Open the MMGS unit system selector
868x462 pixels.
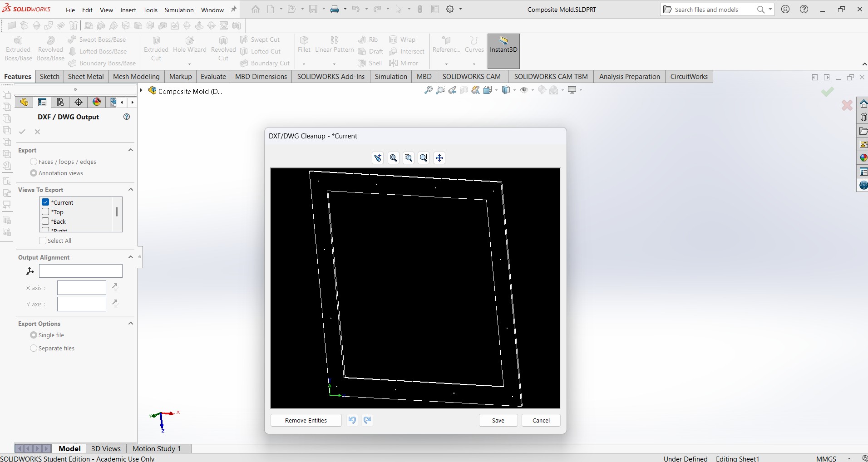(x=826, y=458)
